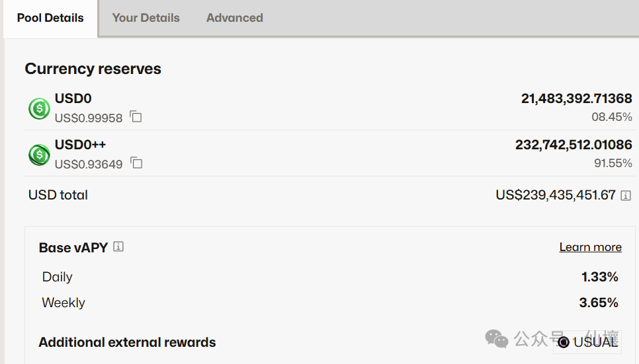Viewport: 639px width, 364px height.
Task: Click the Weekly vAPY value 3.65%
Action: click(x=599, y=303)
